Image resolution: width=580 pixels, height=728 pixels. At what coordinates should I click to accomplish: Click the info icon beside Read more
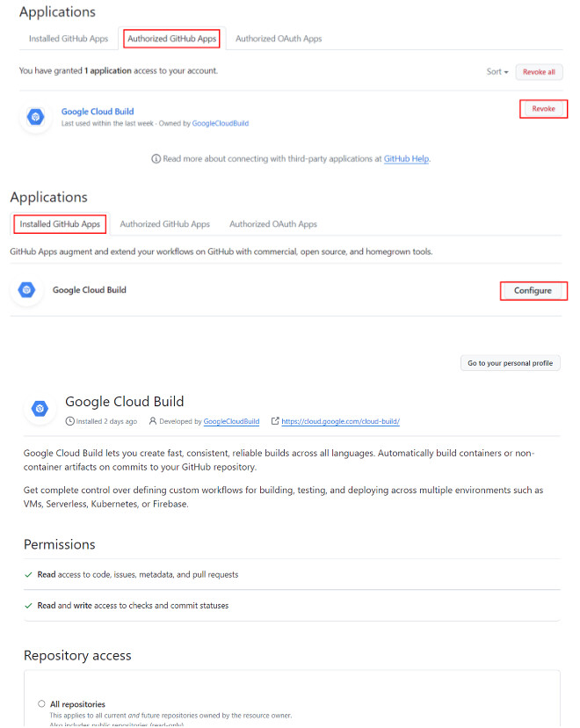click(156, 159)
